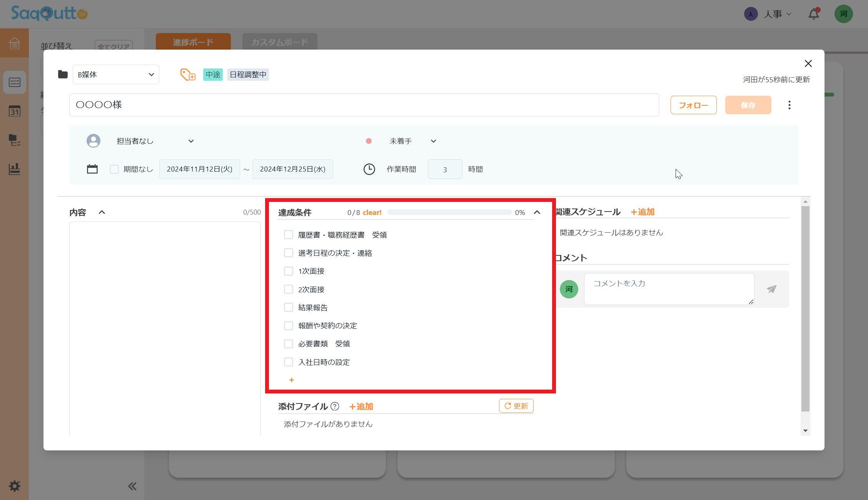This screenshot has height=500, width=868.
Task: Open the home dashboard icon in the sidebar
Action: (x=14, y=43)
